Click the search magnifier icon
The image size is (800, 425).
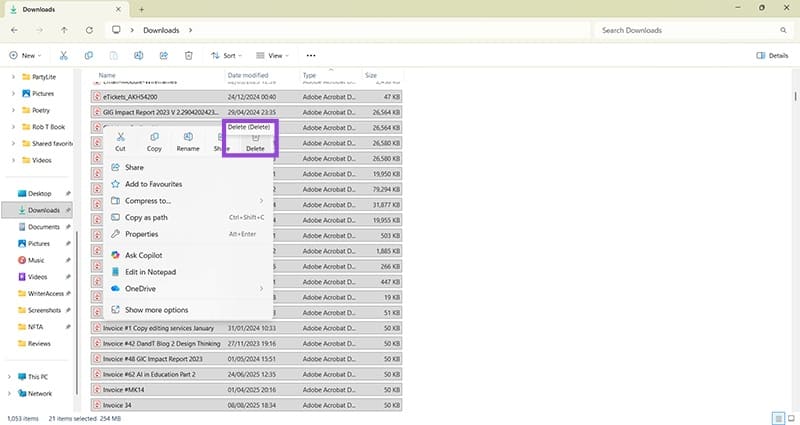[x=783, y=30]
